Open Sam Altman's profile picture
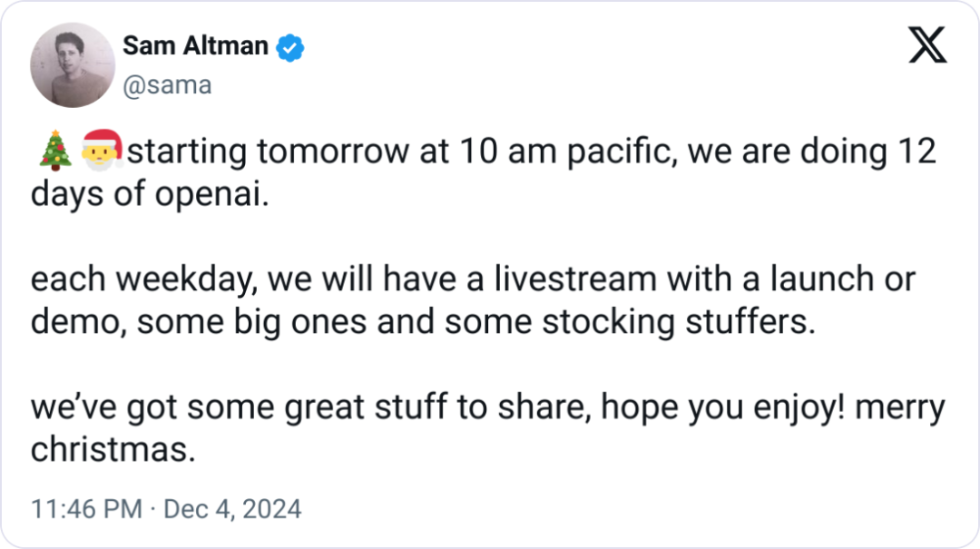Image resolution: width=980 pixels, height=549 pixels. (x=73, y=65)
